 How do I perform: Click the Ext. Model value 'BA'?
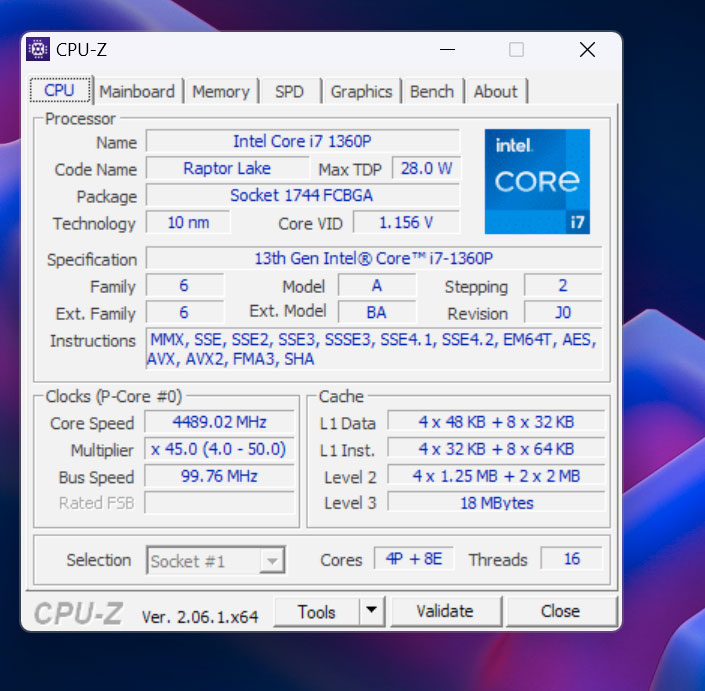[377, 312]
